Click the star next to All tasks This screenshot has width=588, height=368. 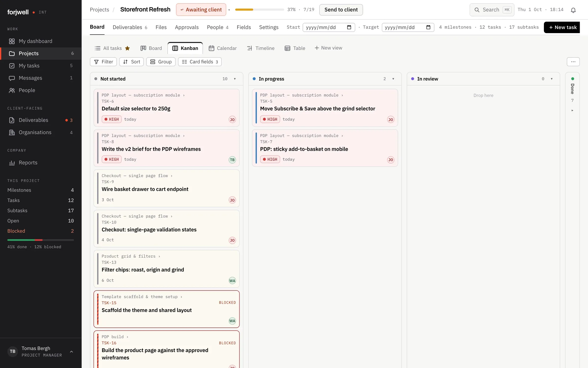point(127,48)
